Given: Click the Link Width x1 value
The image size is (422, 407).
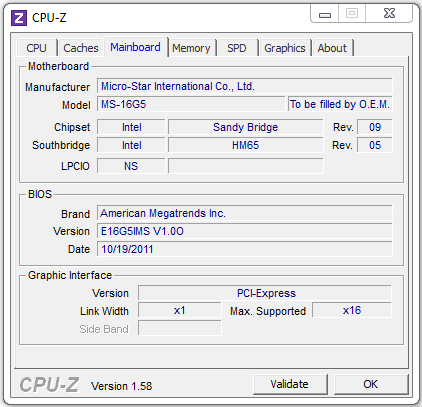Looking at the screenshot, I should (x=180, y=310).
